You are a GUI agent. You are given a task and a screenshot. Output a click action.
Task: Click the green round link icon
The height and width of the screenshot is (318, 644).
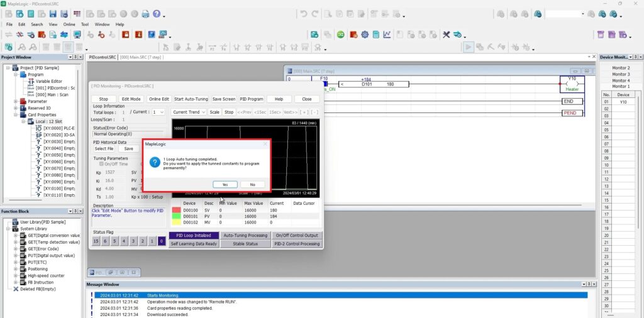click(340, 35)
